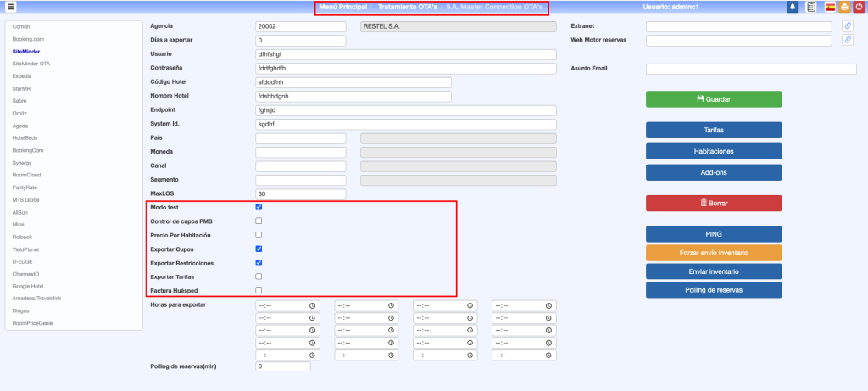Enable Control de cupos PMS checkbox
Image resolution: width=868 pixels, height=391 pixels.
(259, 221)
